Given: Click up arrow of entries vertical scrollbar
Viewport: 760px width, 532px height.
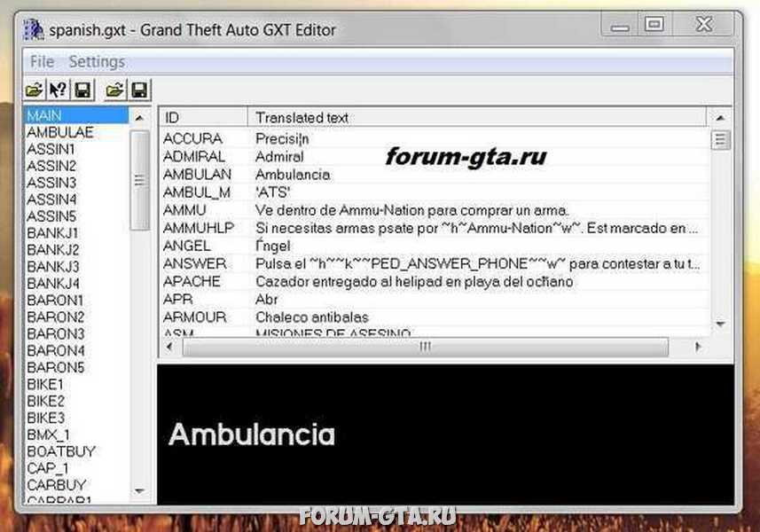Looking at the screenshot, I should (x=720, y=118).
